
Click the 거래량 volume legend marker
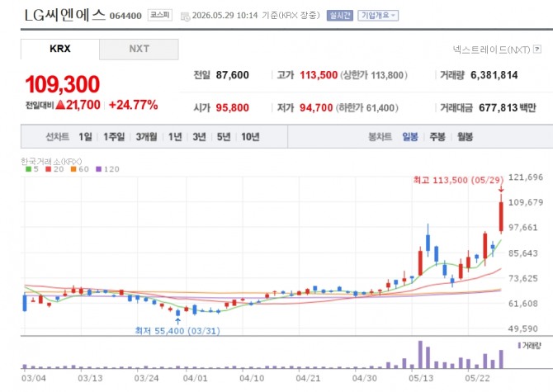pyautogui.click(x=519, y=346)
